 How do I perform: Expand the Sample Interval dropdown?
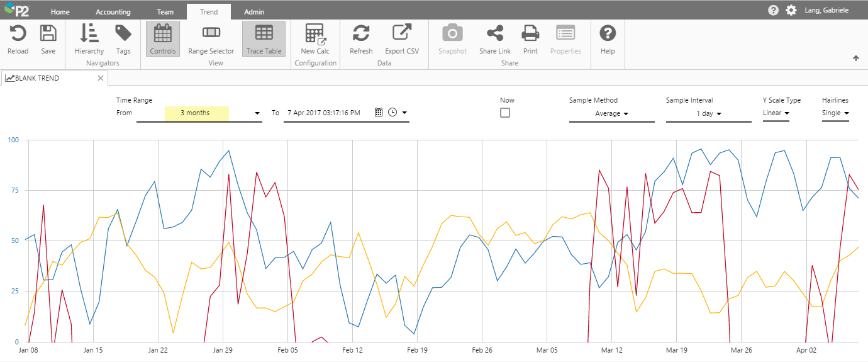click(x=708, y=114)
